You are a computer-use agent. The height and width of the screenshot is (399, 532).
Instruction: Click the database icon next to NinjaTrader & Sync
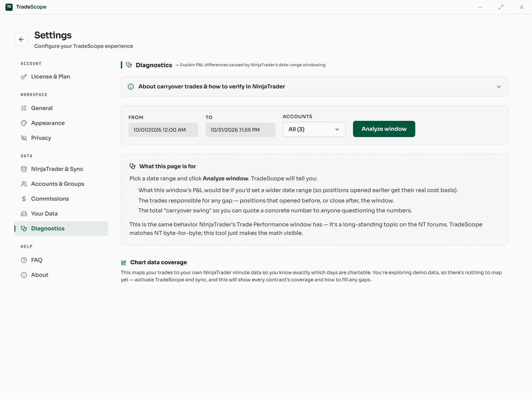[24, 169]
